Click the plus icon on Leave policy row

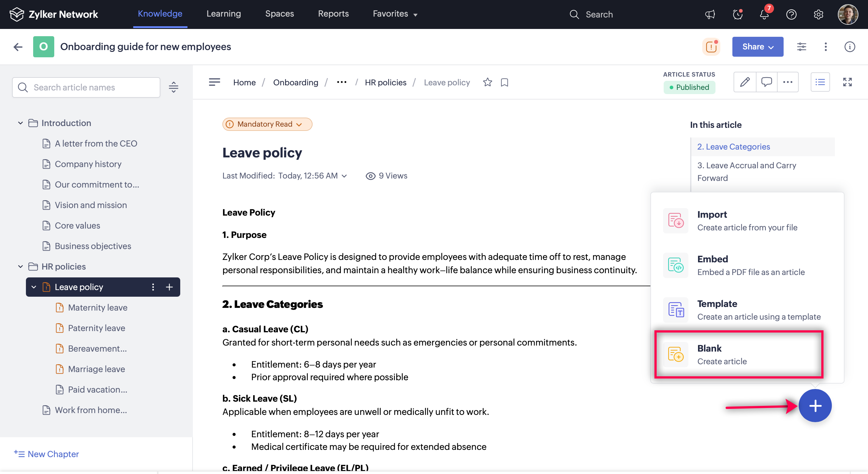click(x=169, y=287)
